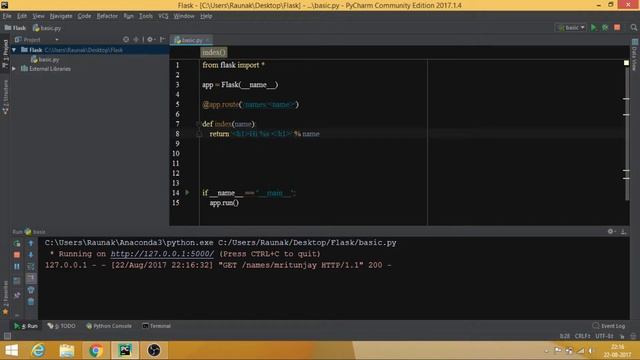The image size is (640, 360).
Task: Open the View menu
Action: (38, 16)
